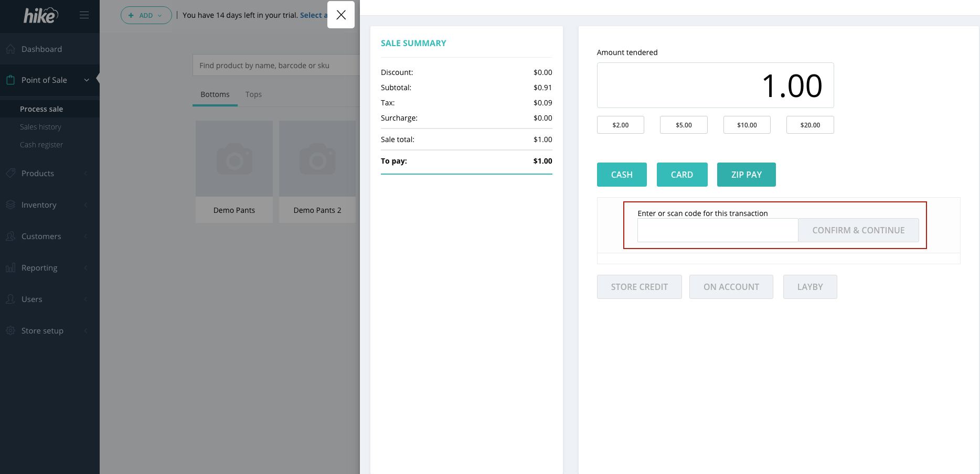Click the Sale total $1.00 value
The image size is (980, 474).
(542, 139)
